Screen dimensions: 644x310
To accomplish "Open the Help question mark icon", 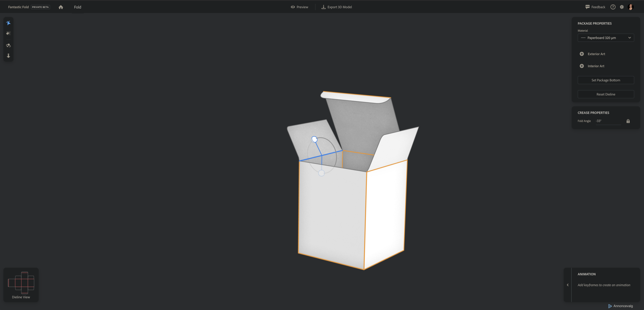I will pyautogui.click(x=613, y=7).
